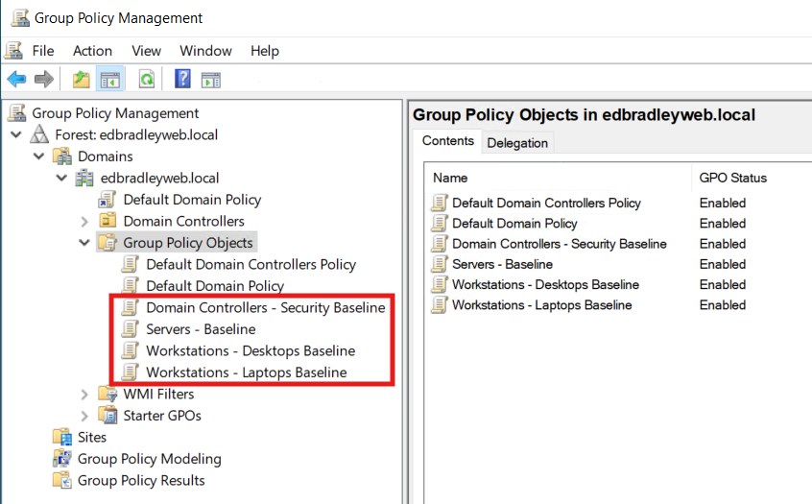Open the Help menu

click(265, 51)
